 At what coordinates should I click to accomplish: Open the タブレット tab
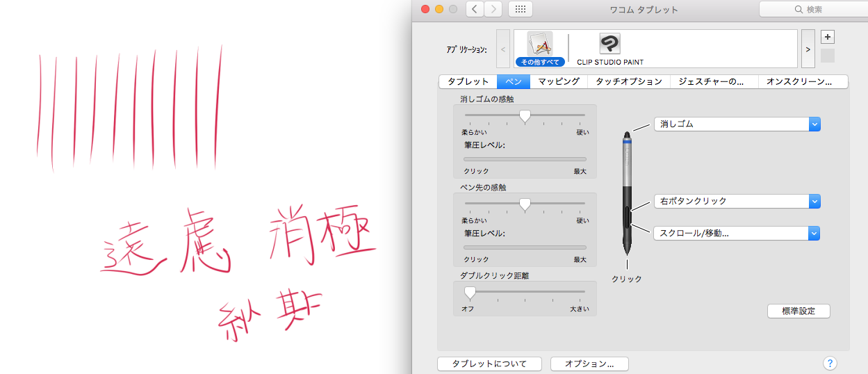(x=468, y=81)
